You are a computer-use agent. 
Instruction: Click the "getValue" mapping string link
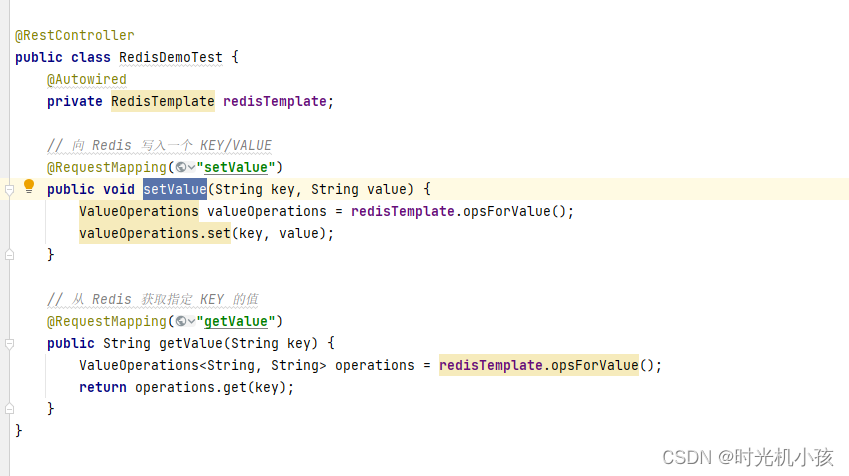pos(236,321)
